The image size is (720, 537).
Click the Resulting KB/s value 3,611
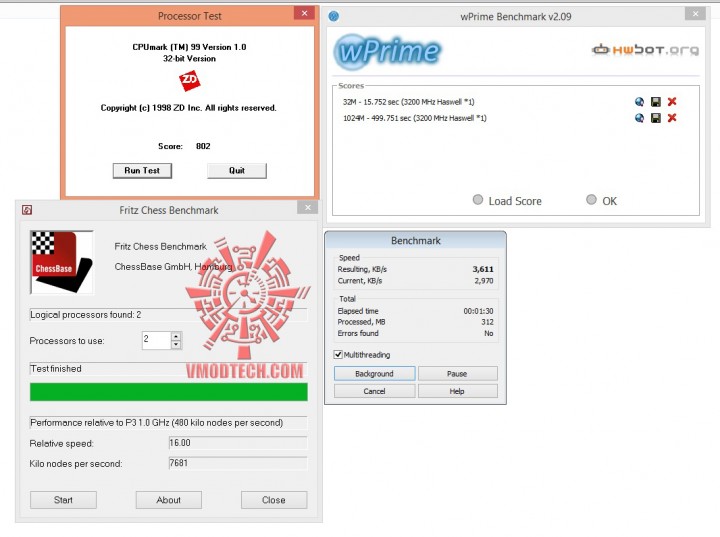point(483,269)
